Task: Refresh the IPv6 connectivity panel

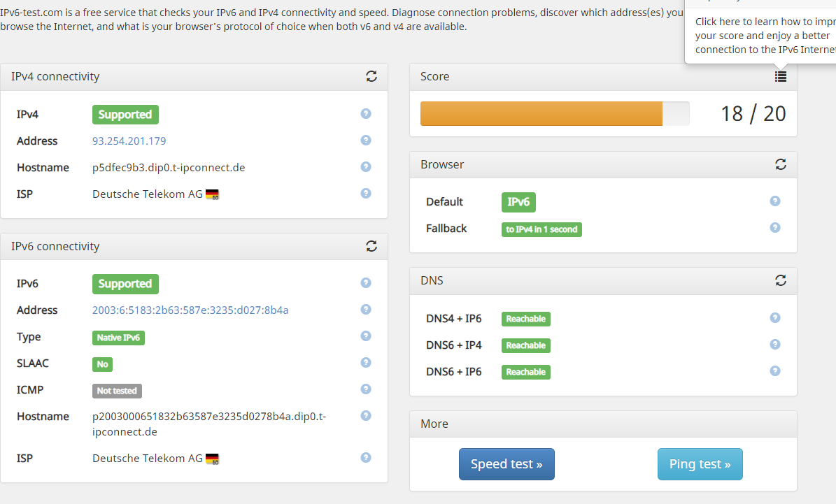Action: 371,246
